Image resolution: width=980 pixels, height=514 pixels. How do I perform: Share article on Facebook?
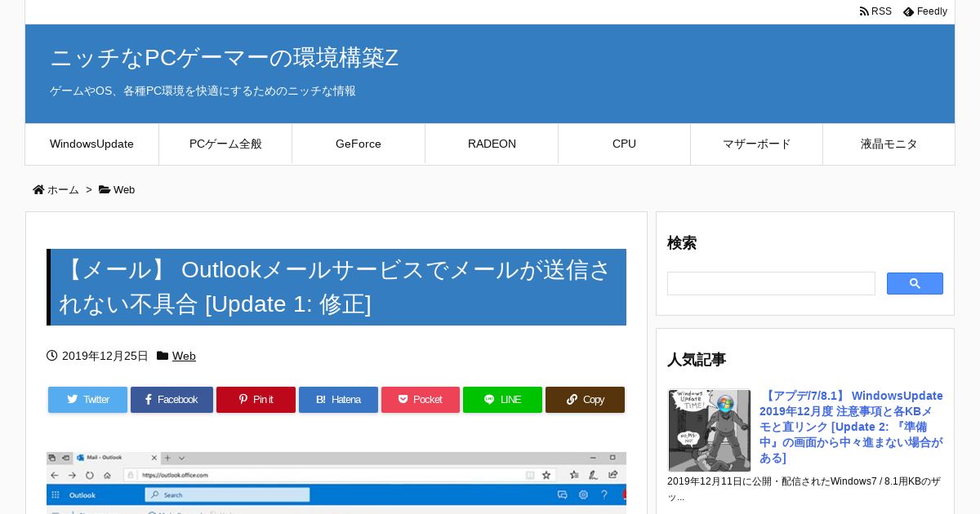pyautogui.click(x=171, y=400)
